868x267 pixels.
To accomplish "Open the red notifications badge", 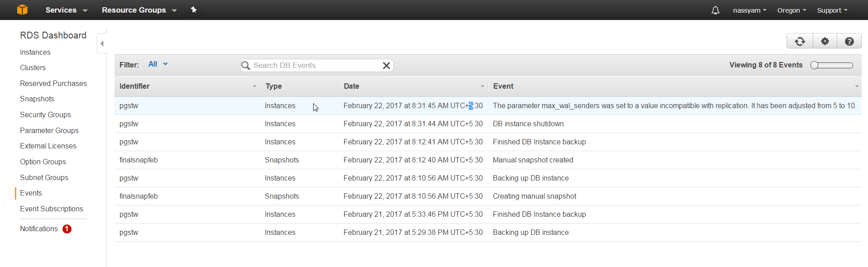I will coord(67,229).
